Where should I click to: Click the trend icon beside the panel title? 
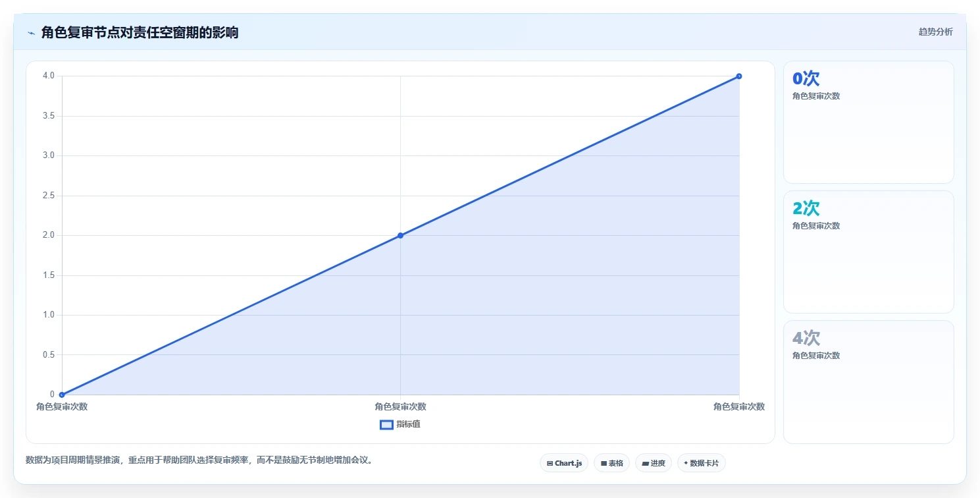click(31, 33)
